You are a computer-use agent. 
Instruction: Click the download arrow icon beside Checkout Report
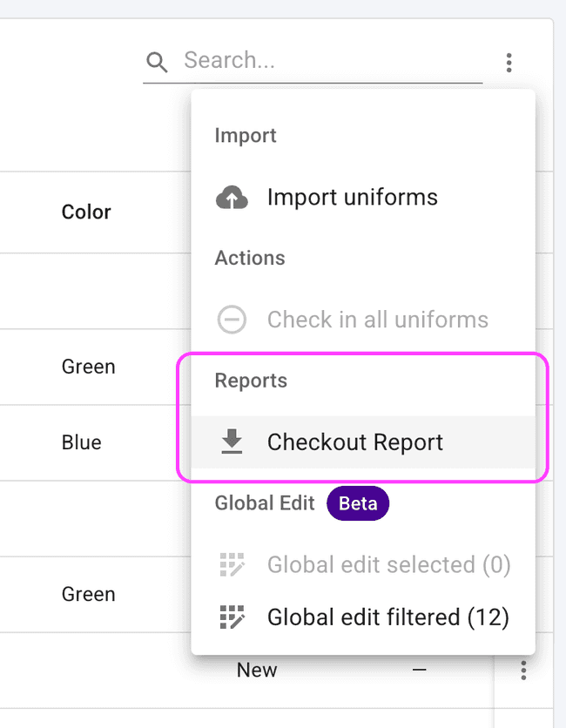232,442
